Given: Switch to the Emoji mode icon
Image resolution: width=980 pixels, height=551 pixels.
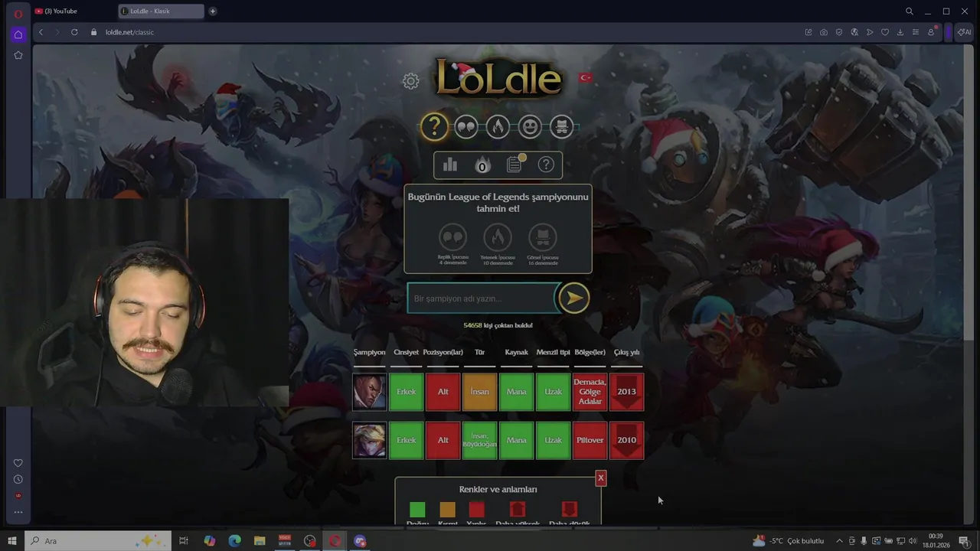Looking at the screenshot, I should 530,127.
